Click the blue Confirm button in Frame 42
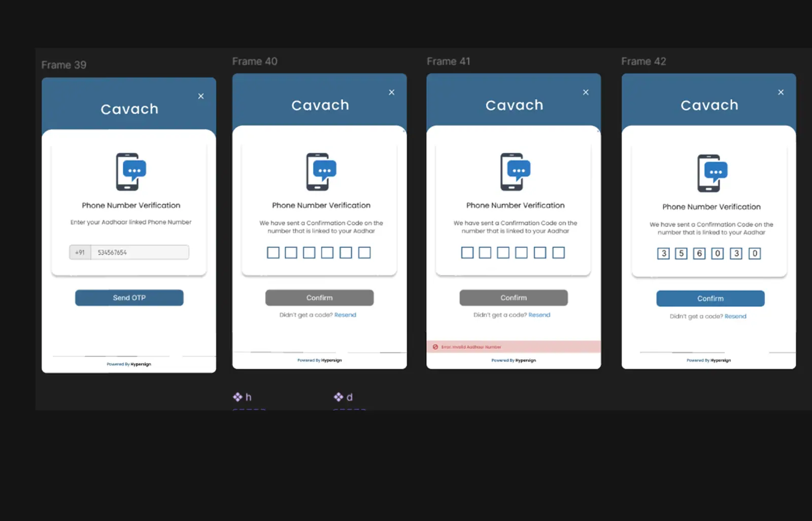 710,299
